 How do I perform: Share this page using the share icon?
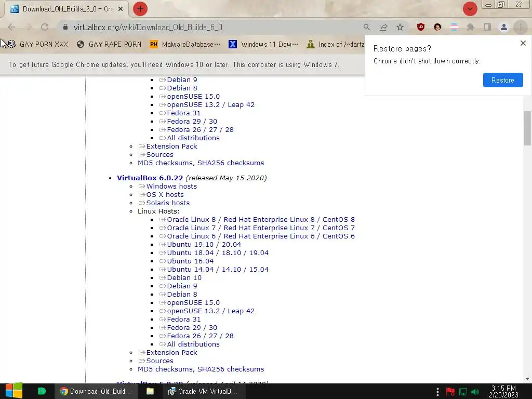pos(383,27)
